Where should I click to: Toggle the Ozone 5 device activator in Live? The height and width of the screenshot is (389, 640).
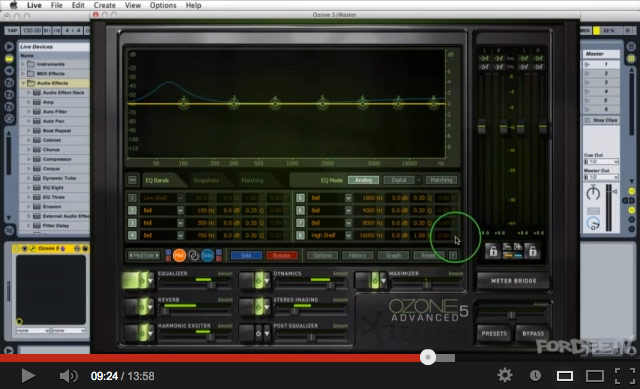(x=16, y=248)
